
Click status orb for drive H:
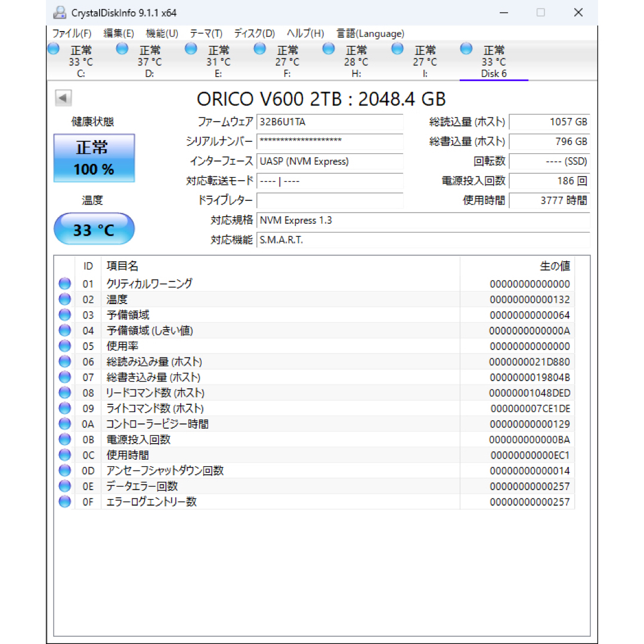point(329,48)
